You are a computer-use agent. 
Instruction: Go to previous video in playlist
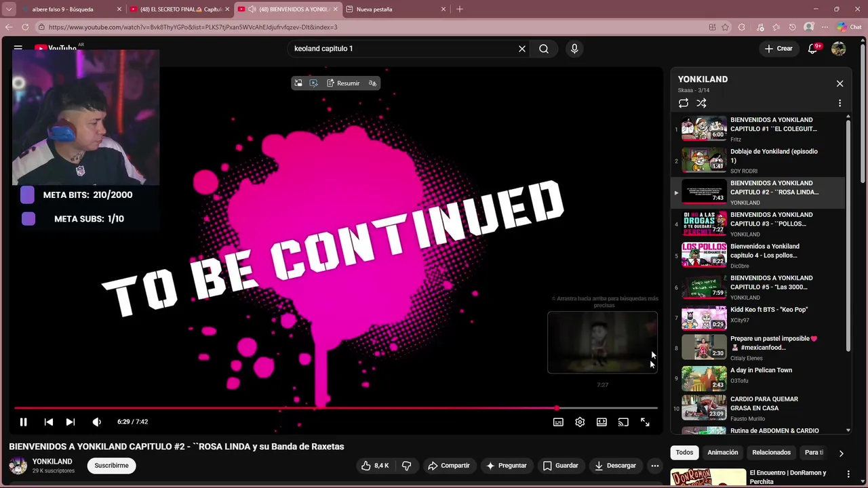[x=49, y=422]
